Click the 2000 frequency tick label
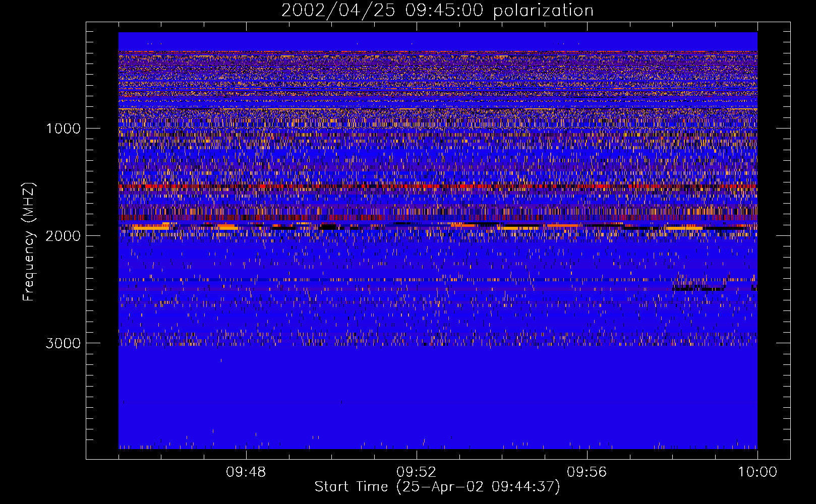 [63, 236]
